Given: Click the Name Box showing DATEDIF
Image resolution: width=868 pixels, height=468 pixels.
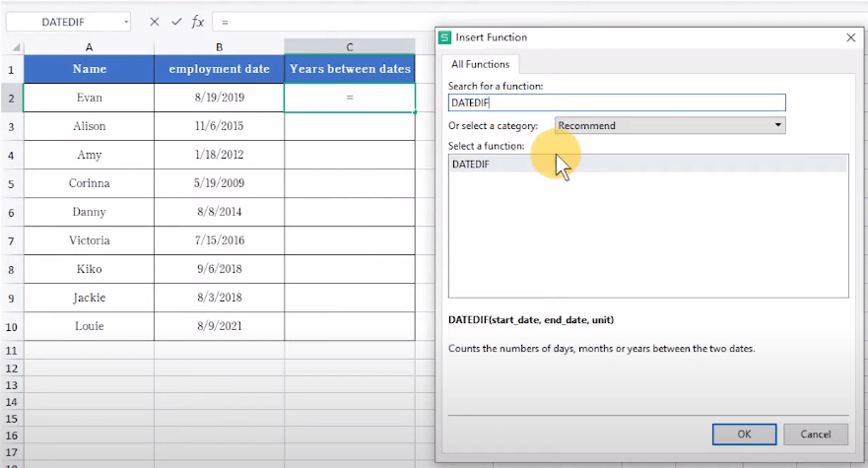Looking at the screenshot, I should [64, 22].
